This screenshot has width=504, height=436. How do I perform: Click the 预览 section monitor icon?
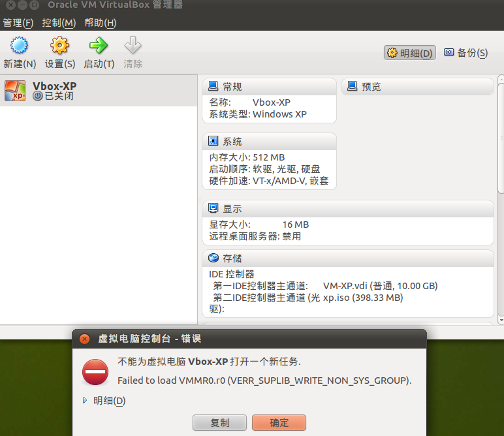click(x=353, y=86)
